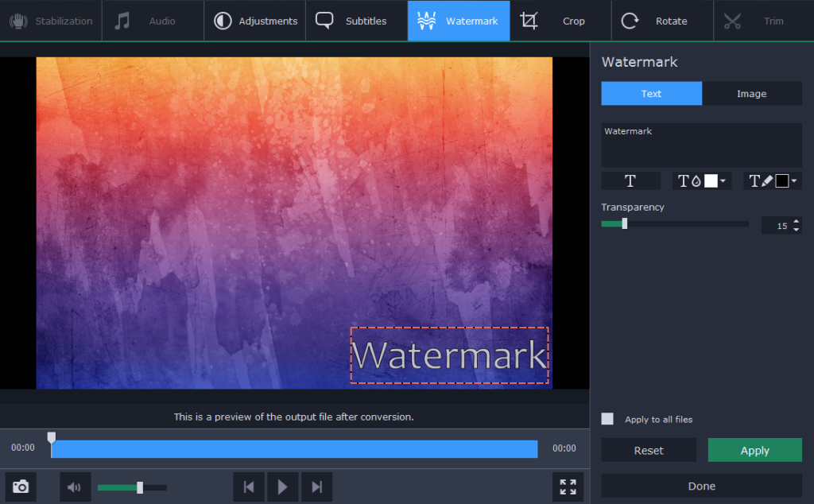This screenshot has width=814, height=504.
Task: Reset the watermark settings
Action: click(x=648, y=450)
